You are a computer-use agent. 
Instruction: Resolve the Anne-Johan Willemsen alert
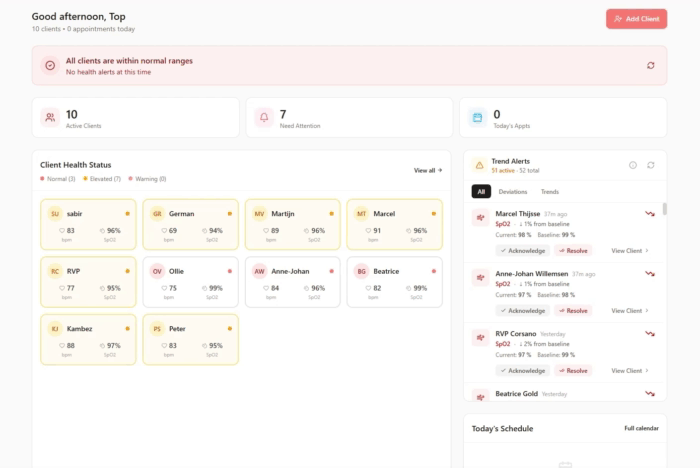coord(574,311)
